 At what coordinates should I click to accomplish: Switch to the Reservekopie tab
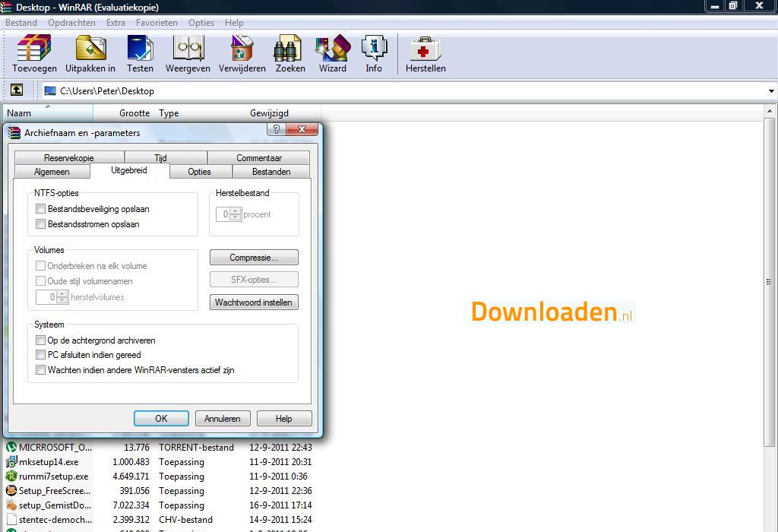point(69,158)
